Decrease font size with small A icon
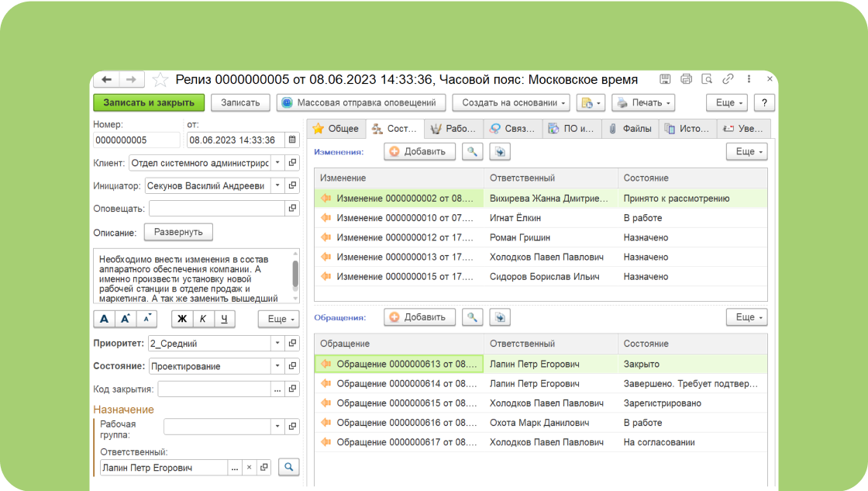The image size is (868, 491). pos(146,319)
